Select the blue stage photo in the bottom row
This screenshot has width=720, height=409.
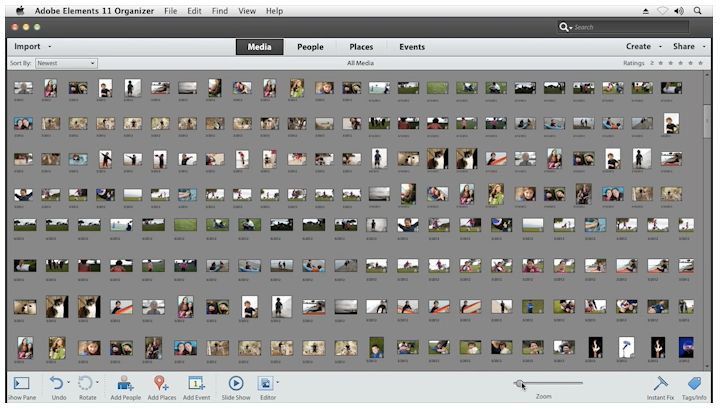click(x=686, y=347)
